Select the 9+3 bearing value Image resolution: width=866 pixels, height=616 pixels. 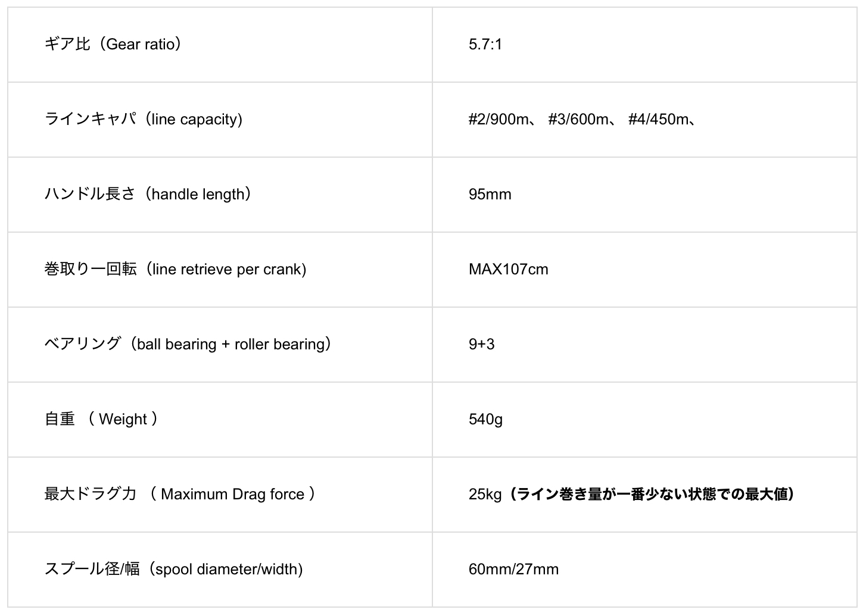point(481,344)
